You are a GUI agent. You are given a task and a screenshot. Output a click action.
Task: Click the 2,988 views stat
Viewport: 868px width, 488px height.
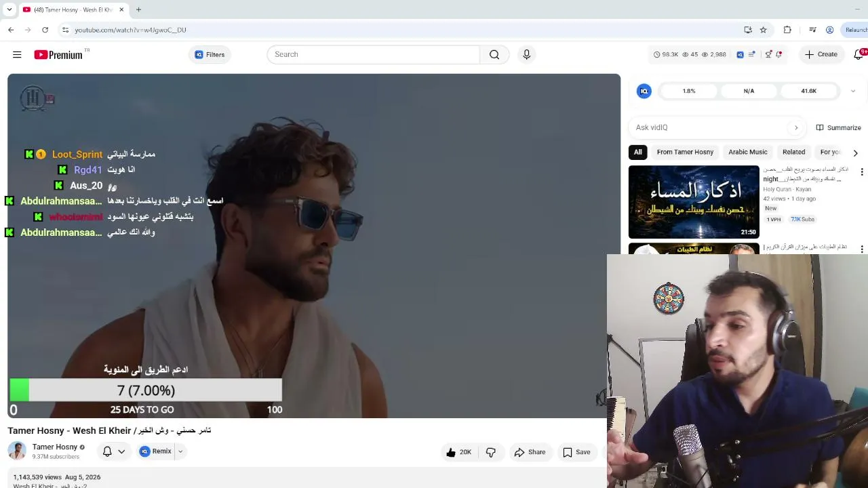pos(714,54)
